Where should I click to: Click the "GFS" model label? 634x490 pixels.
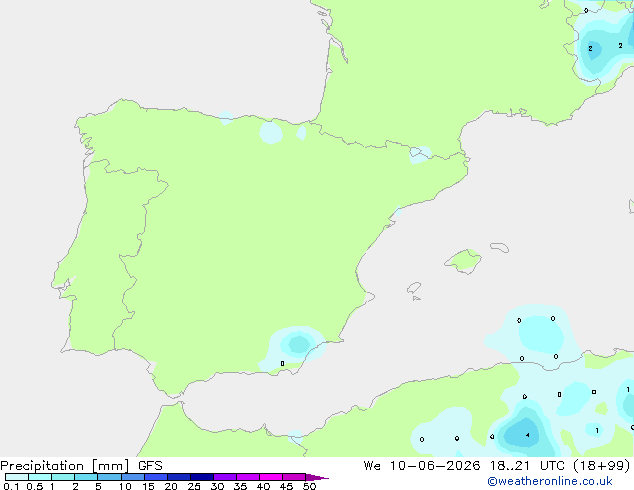[150, 466]
